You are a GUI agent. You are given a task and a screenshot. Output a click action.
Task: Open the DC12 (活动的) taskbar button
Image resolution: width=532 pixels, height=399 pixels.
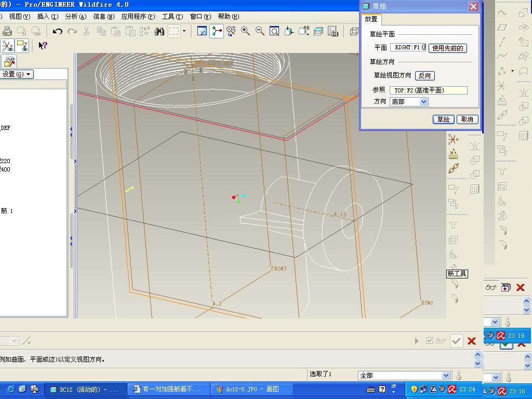point(86,390)
